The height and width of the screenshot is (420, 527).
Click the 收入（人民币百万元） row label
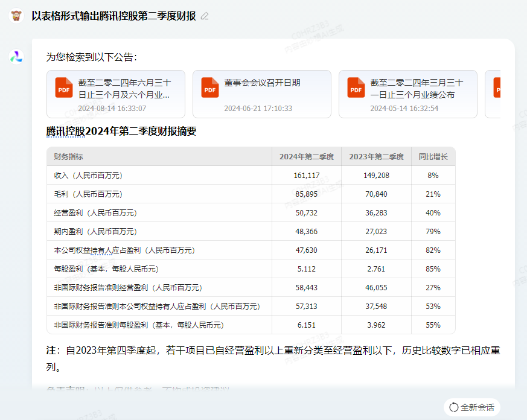coord(88,176)
